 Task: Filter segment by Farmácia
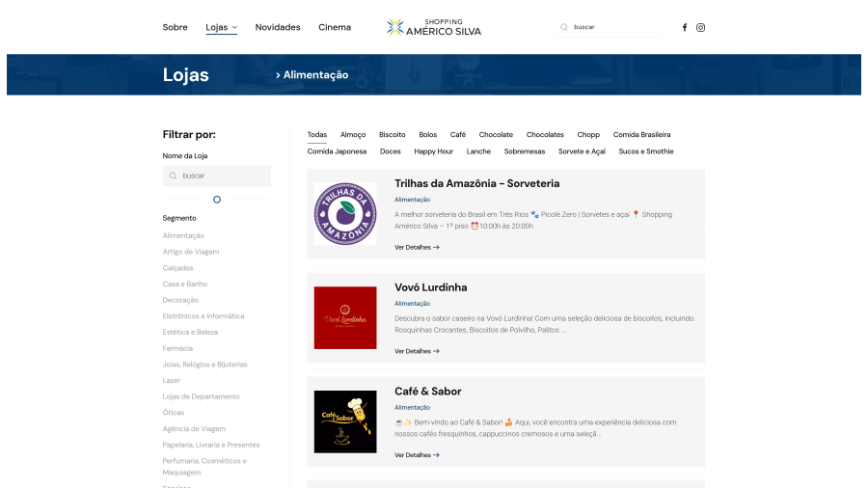[x=177, y=348]
